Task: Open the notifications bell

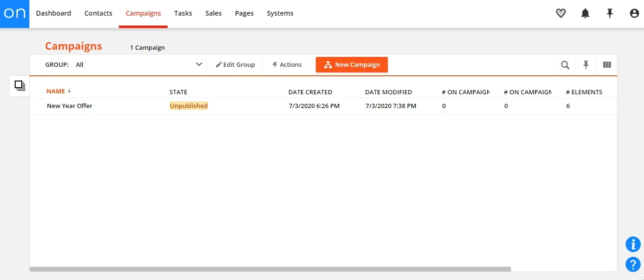Action: point(585,14)
